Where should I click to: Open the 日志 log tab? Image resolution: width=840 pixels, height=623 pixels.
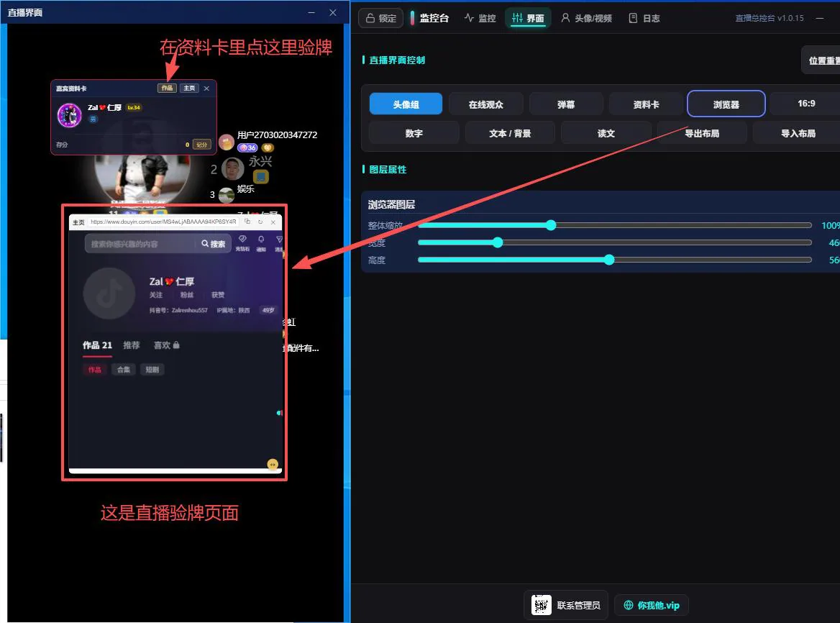(x=644, y=18)
